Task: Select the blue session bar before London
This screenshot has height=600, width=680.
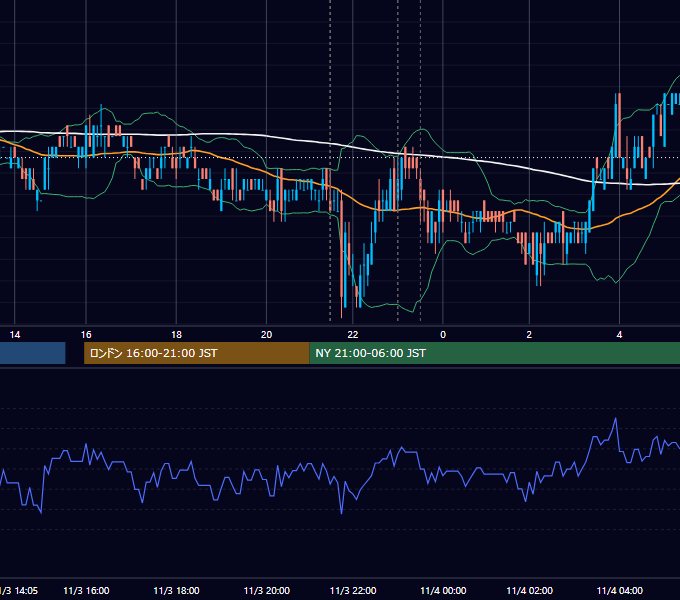Action: [33, 353]
